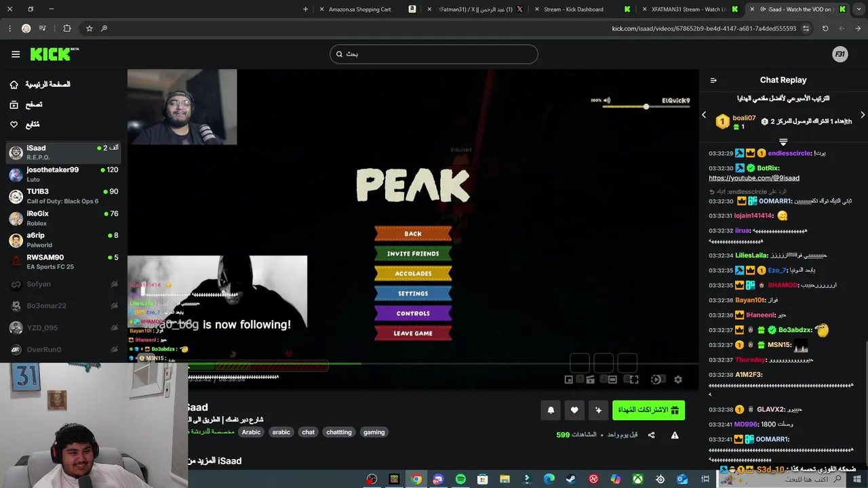Open Xbox app from the taskbar

(x=637, y=479)
